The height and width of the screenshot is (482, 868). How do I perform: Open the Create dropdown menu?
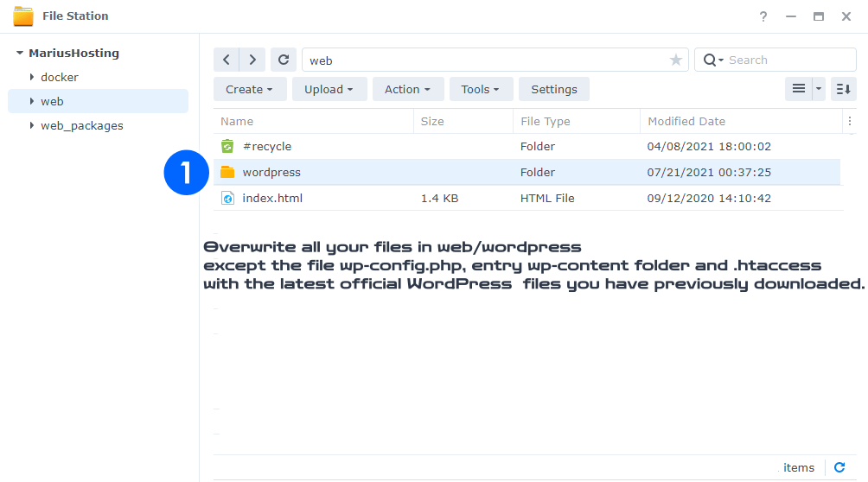point(250,89)
